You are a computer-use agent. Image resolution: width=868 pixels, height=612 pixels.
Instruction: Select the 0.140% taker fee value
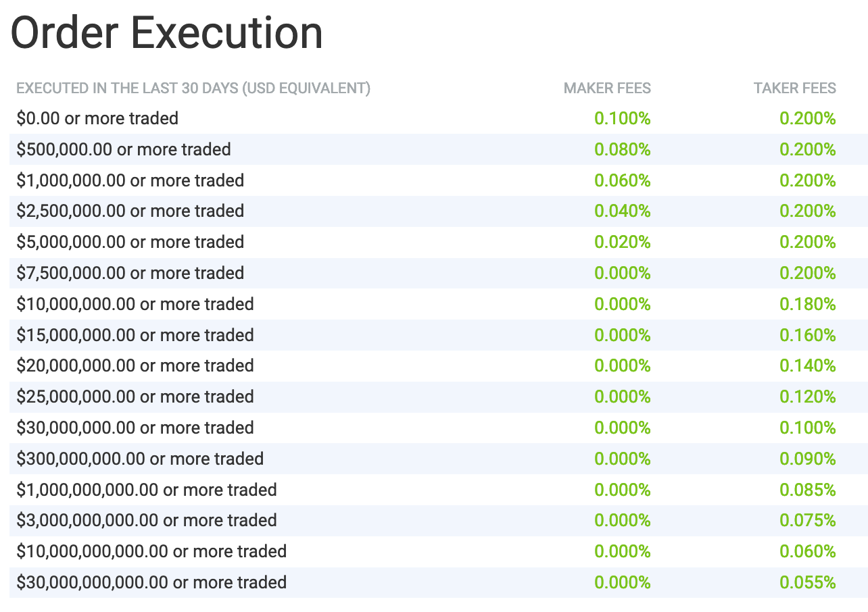[x=808, y=366]
